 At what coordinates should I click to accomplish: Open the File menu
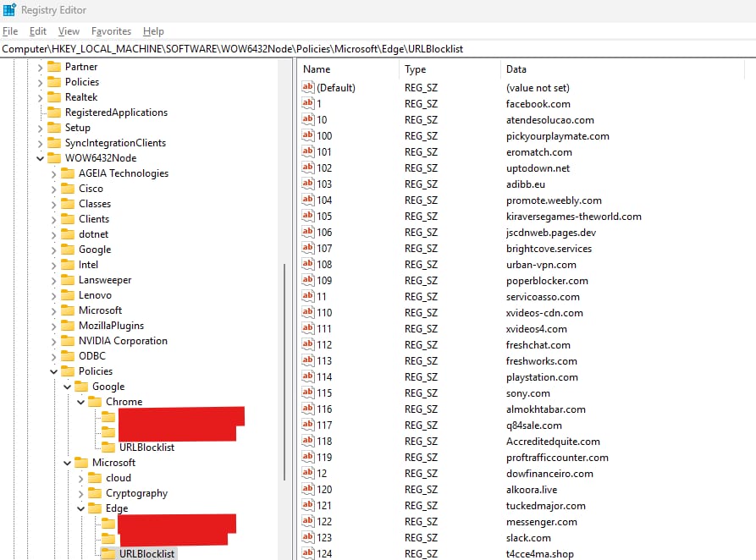point(10,31)
